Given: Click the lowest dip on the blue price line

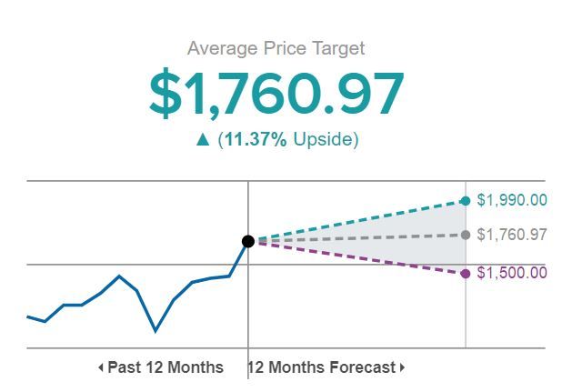Looking at the screenshot, I should (155, 330).
